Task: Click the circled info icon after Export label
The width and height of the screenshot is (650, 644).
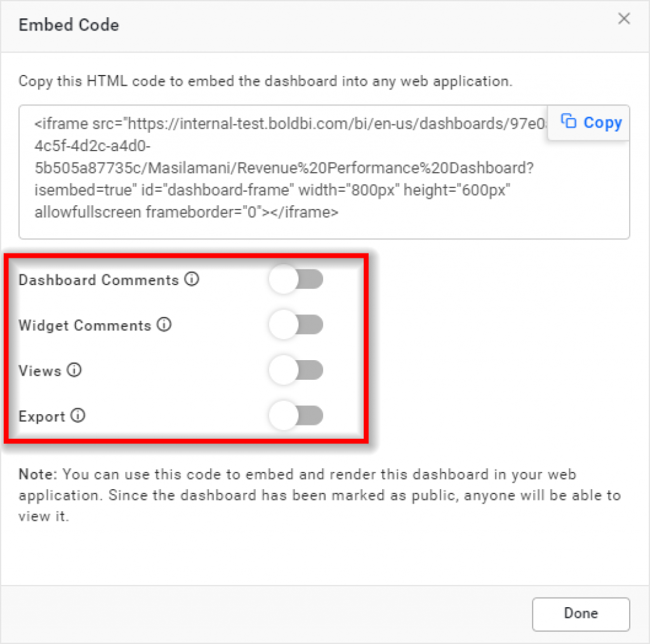Action: [77, 416]
